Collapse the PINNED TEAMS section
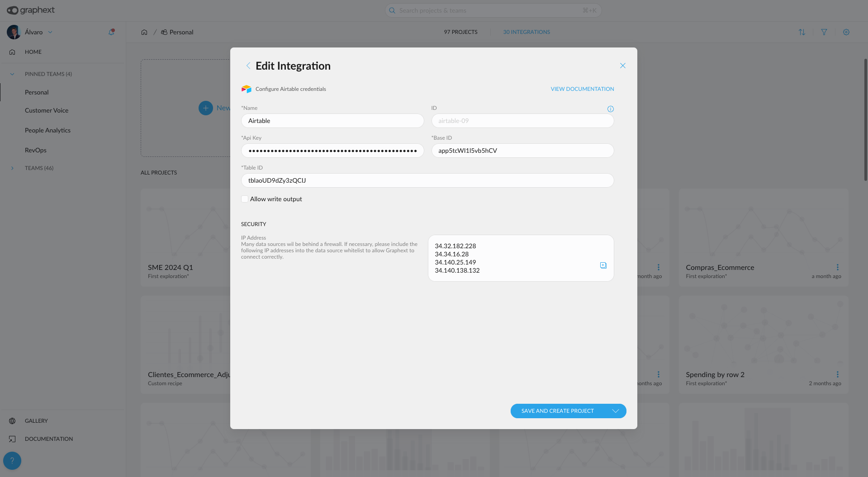 coord(12,74)
